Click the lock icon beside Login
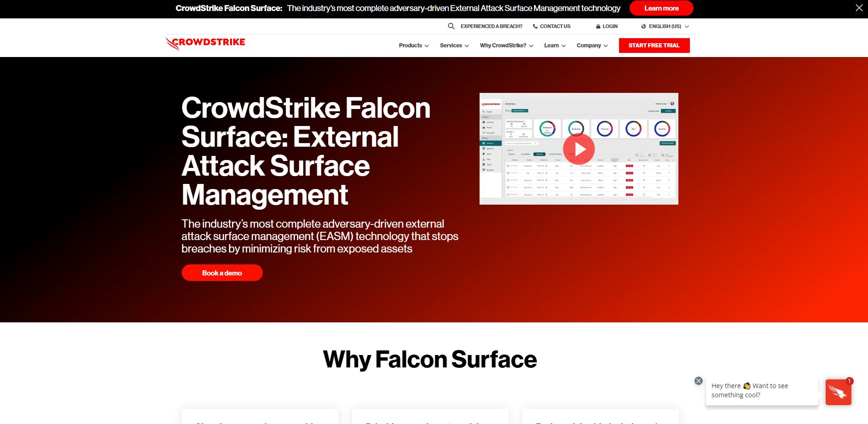The image size is (868, 424). click(x=598, y=27)
